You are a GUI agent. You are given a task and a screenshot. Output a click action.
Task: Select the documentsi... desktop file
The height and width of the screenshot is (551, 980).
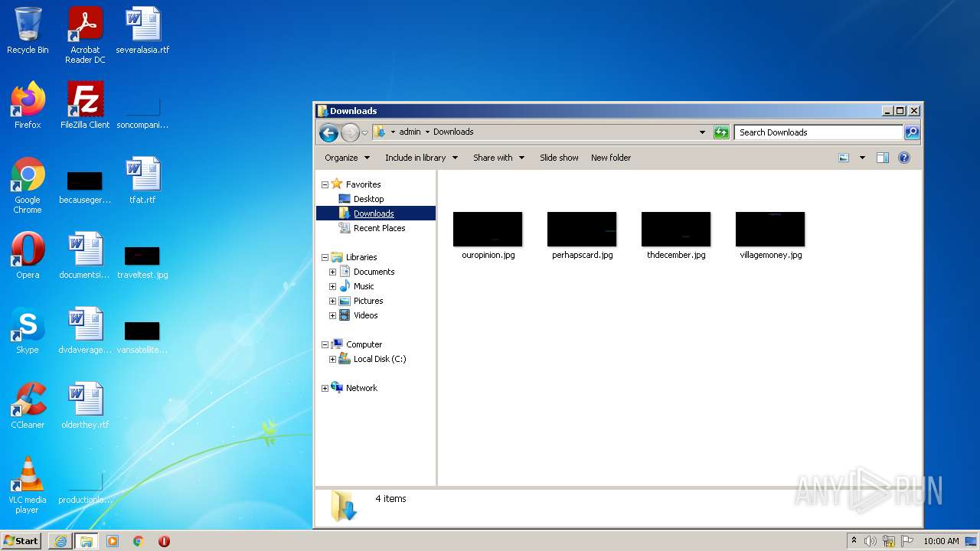(85, 256)
